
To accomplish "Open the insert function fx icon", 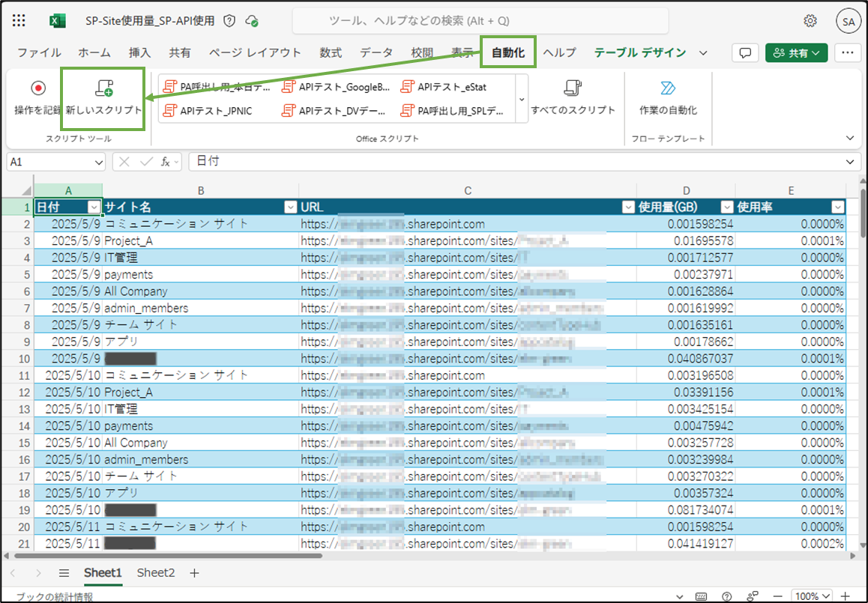I will click(166, 162).
